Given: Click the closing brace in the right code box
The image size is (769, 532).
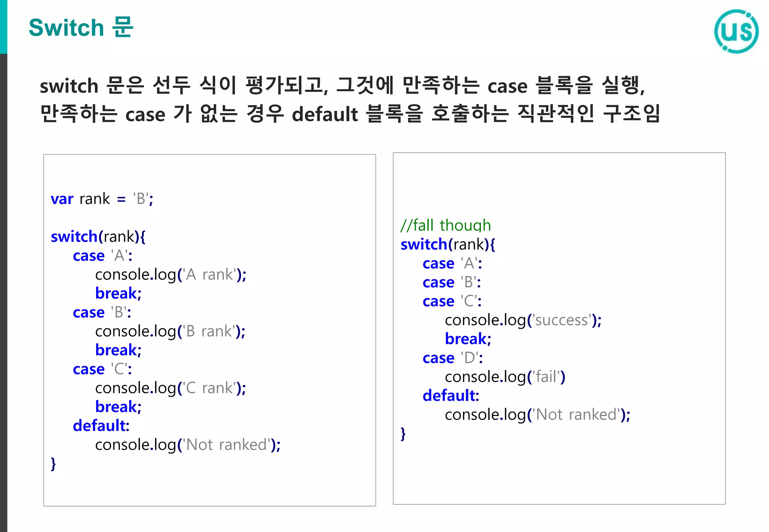Looking at the screenshot, I should 403,434.
